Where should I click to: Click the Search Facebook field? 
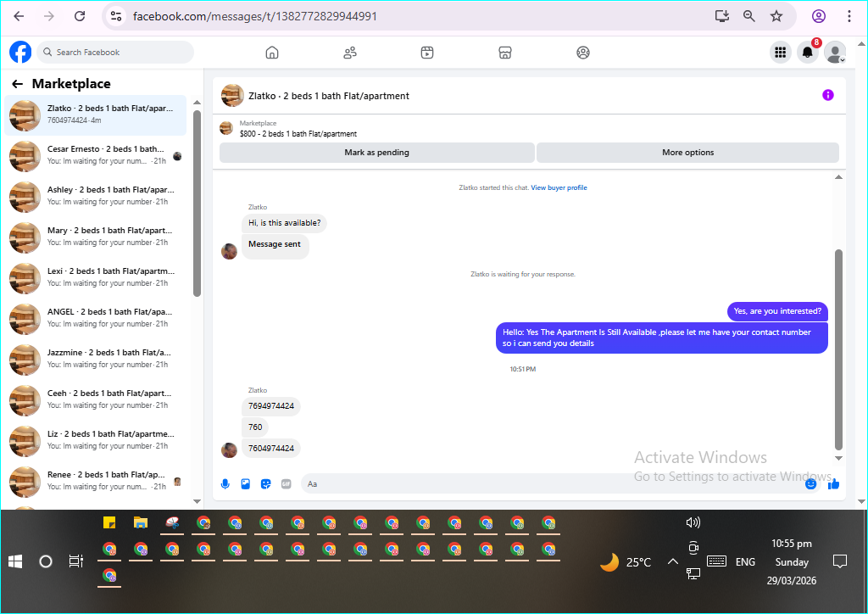[116, 52]
